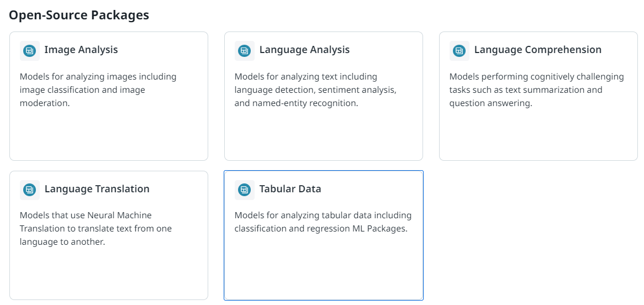The image size is (644, 305).
Task: Select the Language Analysis description text
Action: (x=315, y=90)
